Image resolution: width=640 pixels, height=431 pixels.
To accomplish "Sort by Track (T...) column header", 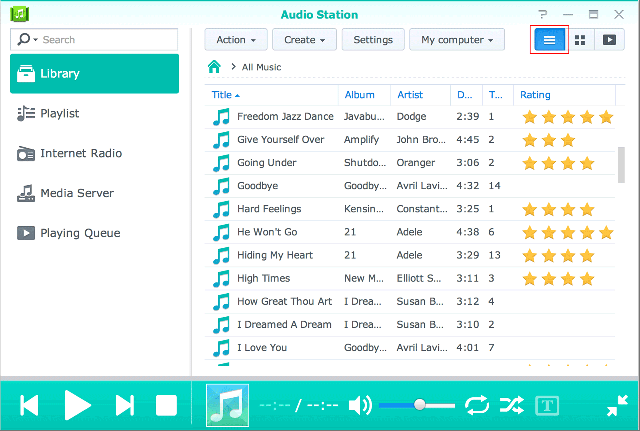I will [498, 95].
